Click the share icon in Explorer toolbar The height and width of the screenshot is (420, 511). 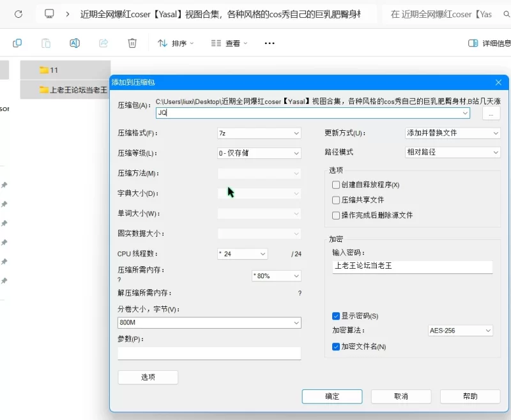coord(103,43)
